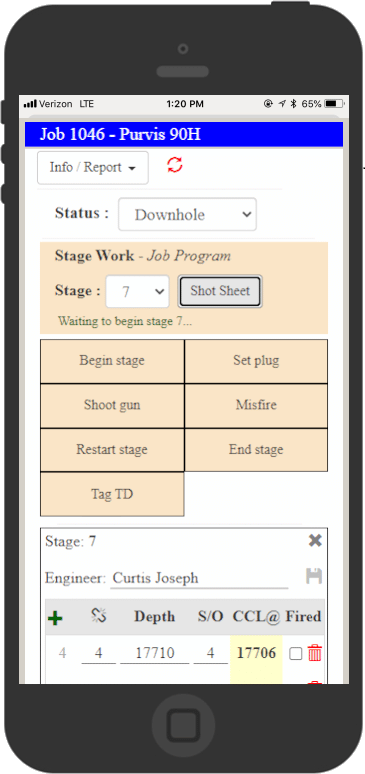Delete the 17710 depth row with trash icon

click(315, 654)
